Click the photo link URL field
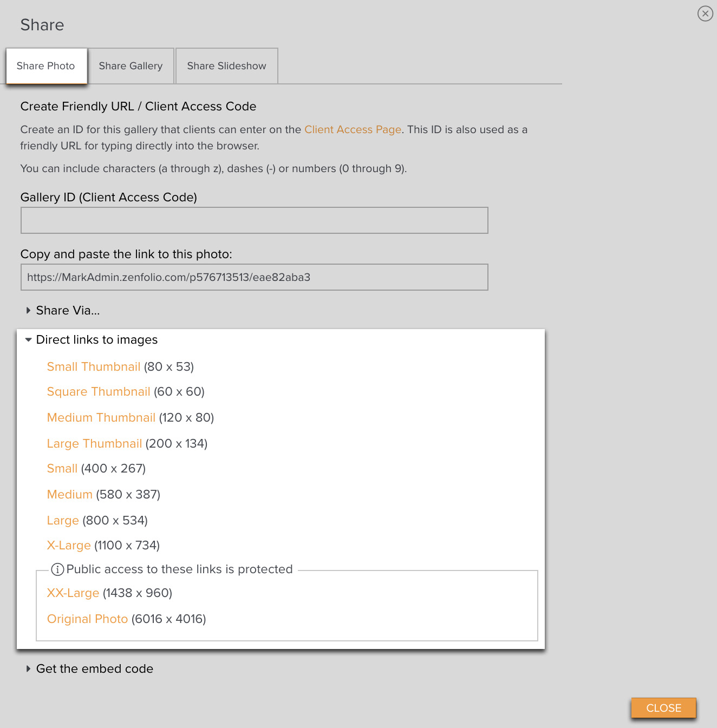 (x=254, y=277)
